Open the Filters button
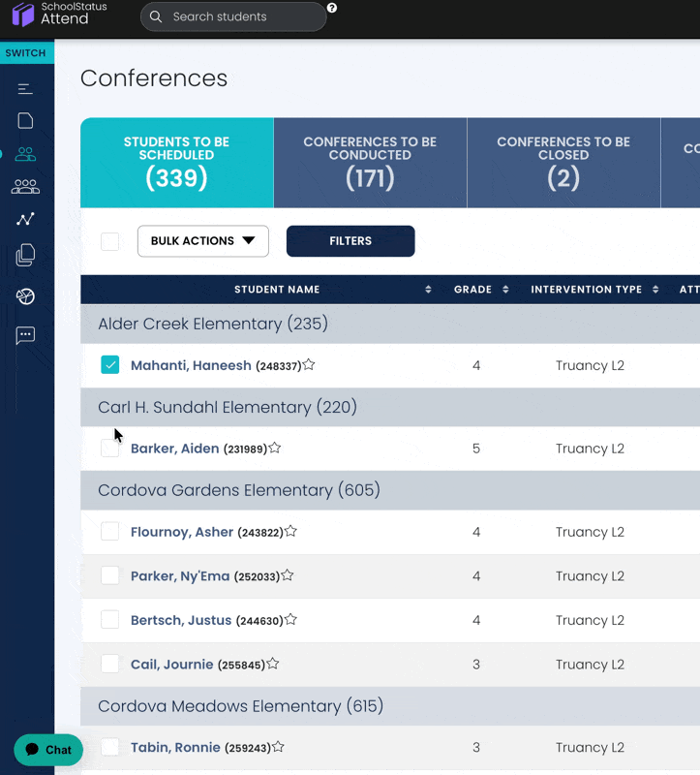Screen dimensions: 700x775 [350, 241]
